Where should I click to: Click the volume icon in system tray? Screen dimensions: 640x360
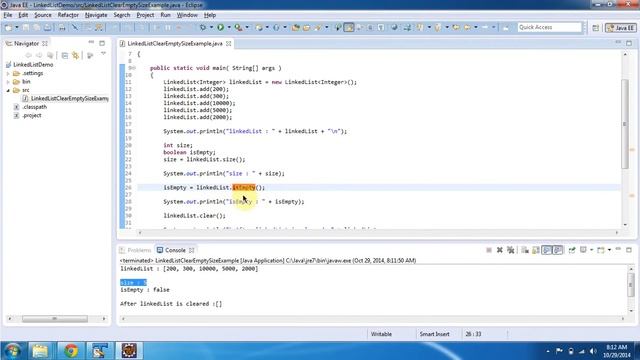click(593, 351)
